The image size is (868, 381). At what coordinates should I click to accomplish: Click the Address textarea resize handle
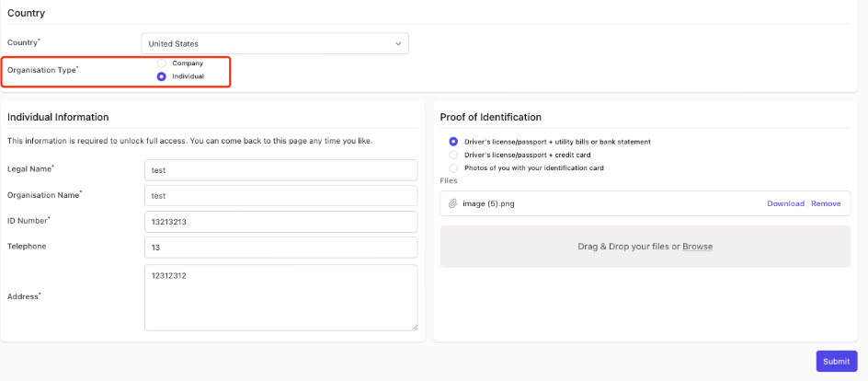point(414,328)
